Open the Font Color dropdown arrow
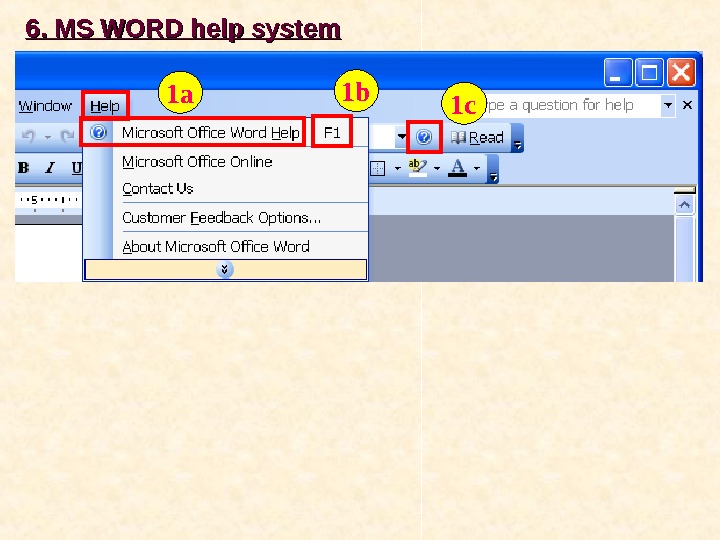 point(477,169)
